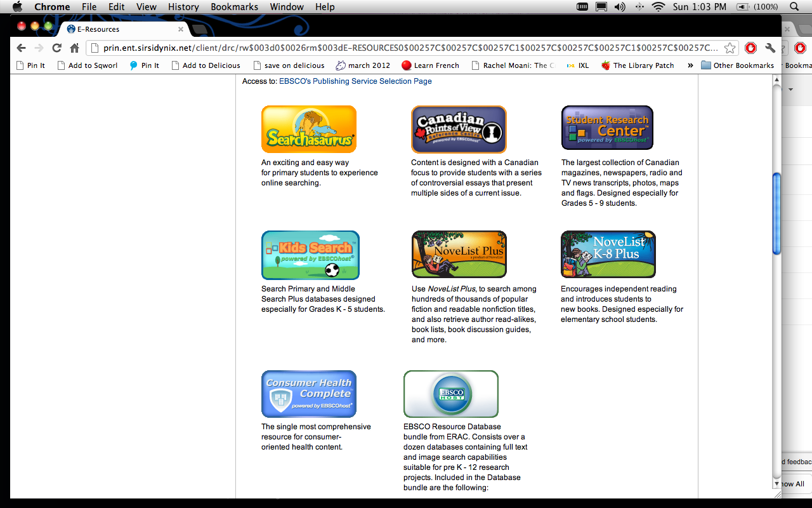Open NoveList K-8 Plus

pos(607,253)
